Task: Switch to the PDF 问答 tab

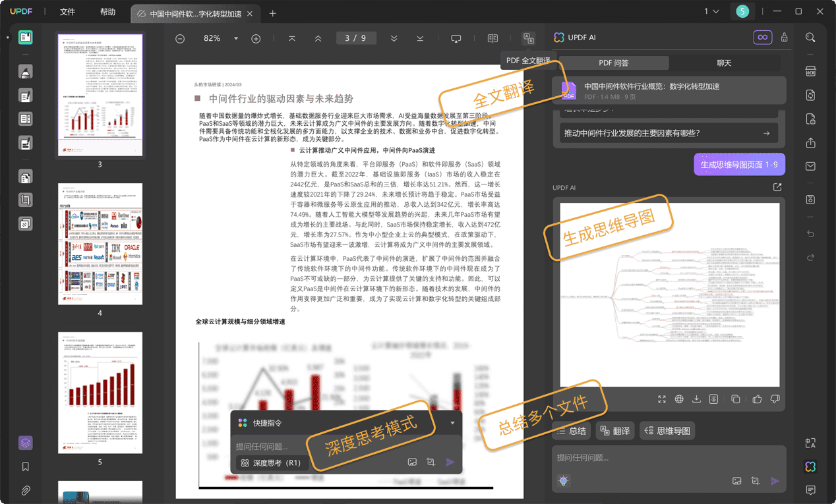Action: [x=613, y=63]
